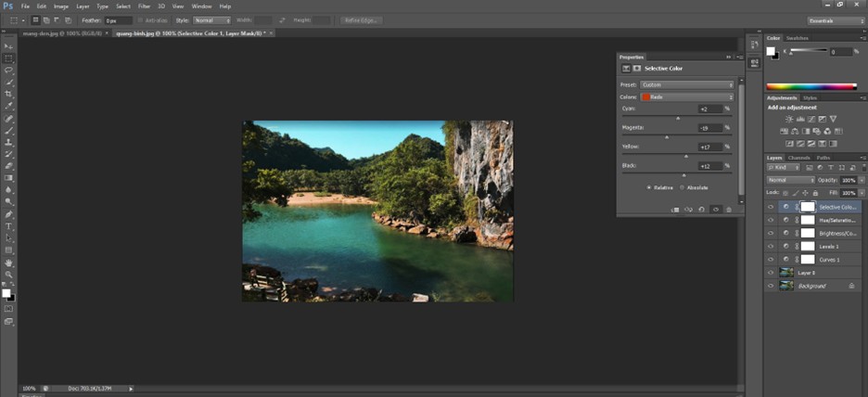
Task: Open the Window menu
Action: [x=201, y=6]
